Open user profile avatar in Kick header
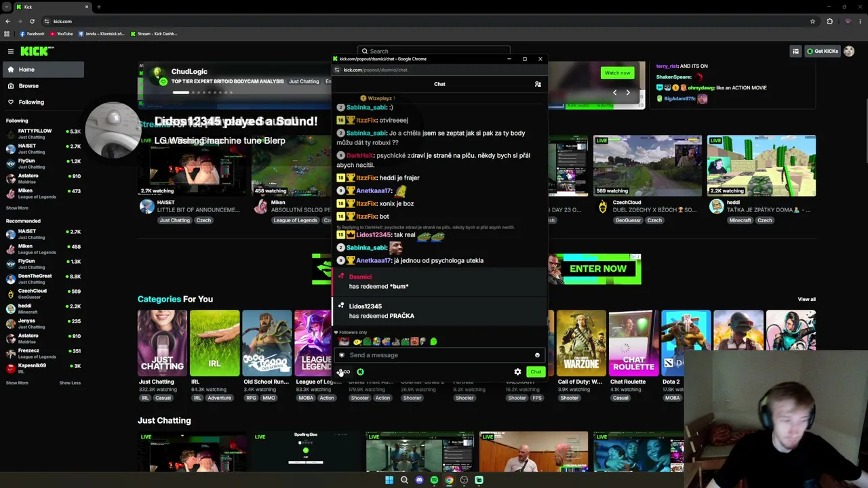Image resolution: width=868 pixels, height=488 pixels. [849, 51]
